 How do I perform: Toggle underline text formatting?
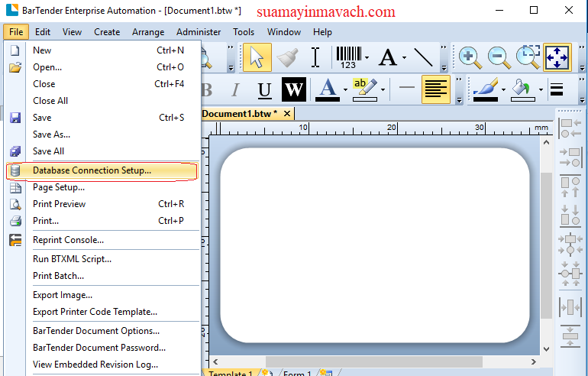(x=264, y=90)
